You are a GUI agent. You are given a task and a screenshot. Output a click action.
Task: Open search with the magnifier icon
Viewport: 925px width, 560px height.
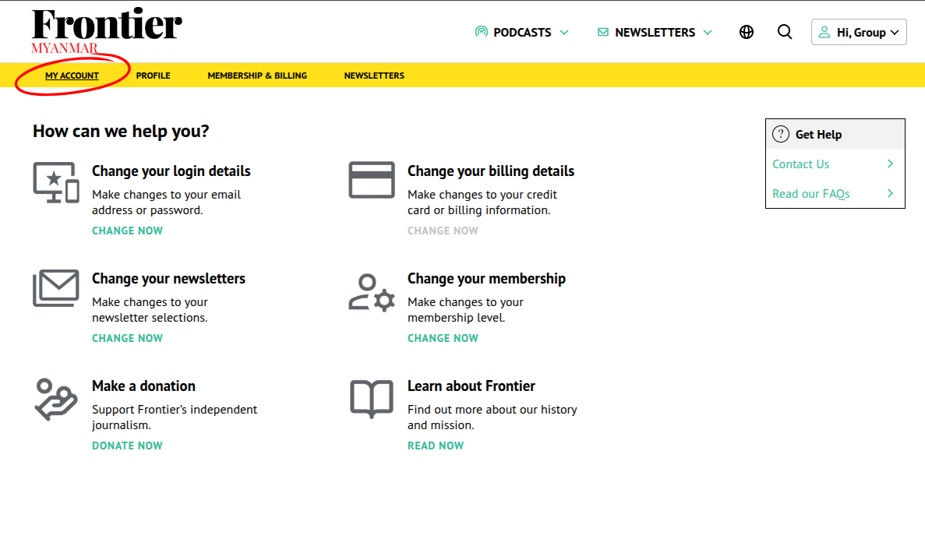(785, 32)
